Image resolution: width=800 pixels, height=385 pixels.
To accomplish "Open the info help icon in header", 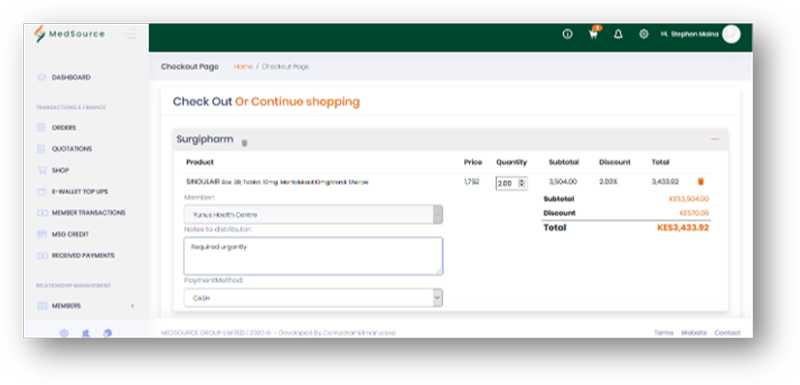I will point(567,34).
